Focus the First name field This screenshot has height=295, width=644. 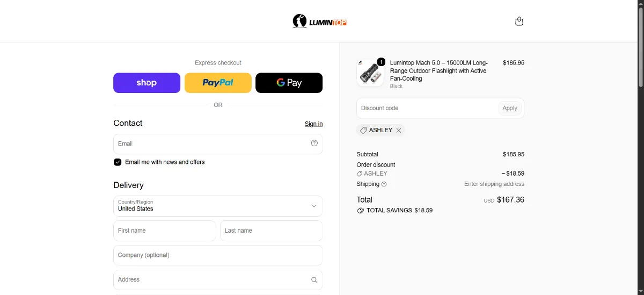[x=165, y=231]
